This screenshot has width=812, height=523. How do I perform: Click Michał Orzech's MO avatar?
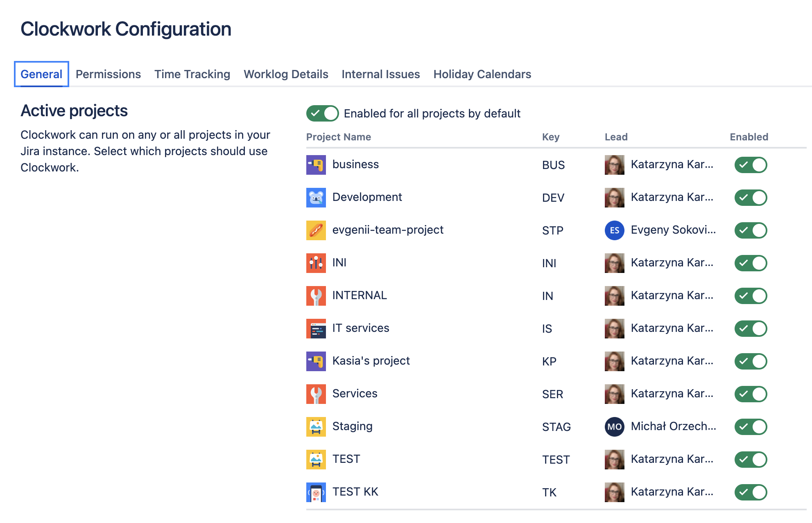click(614, 427)
